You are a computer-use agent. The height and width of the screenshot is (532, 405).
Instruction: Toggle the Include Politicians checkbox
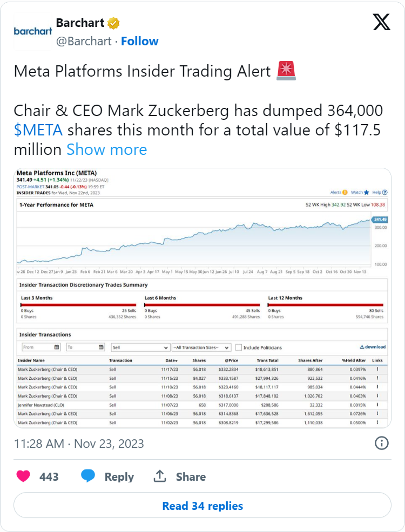click(x=238, y=347)
